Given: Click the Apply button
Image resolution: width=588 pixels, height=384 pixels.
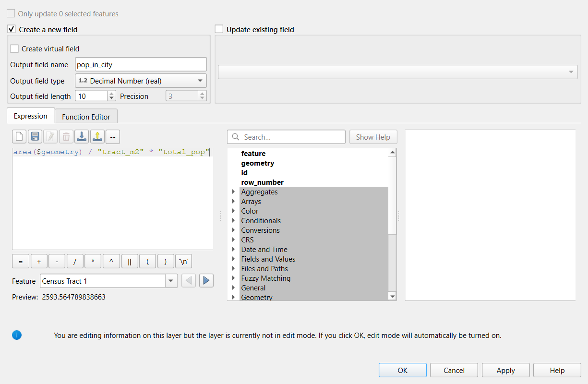Looking at the screenshot, I should point(505,370).
